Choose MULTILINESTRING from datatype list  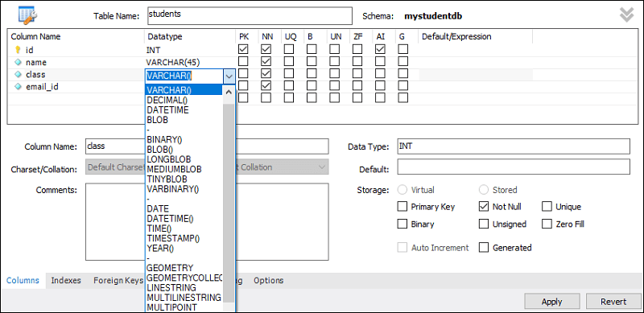click(x=184, y=298)
